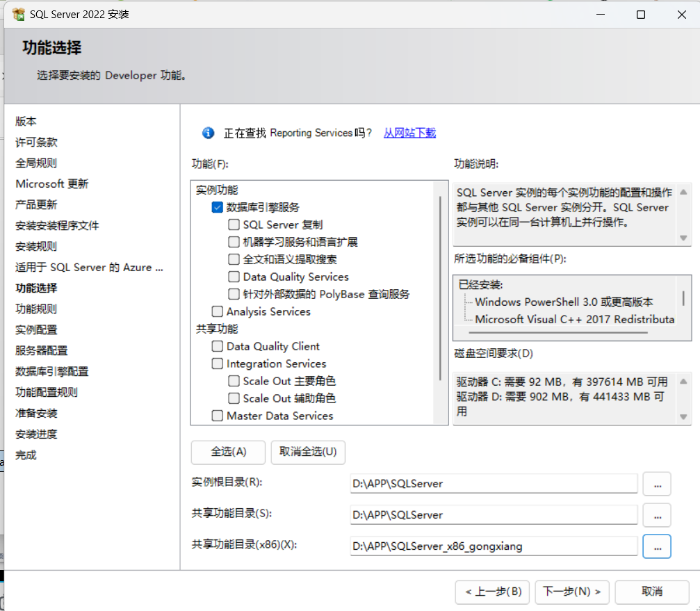Browse for 共享功能目录(S) folder
Image resolution: width=700 pixels, height=611 pixels.
click(x=657, y=515)
